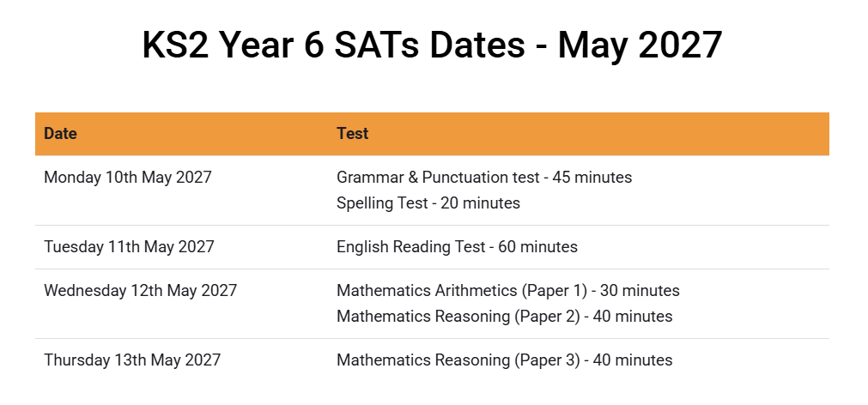Click 30 minutes duration for Paper 1

(x=640, y=291)
